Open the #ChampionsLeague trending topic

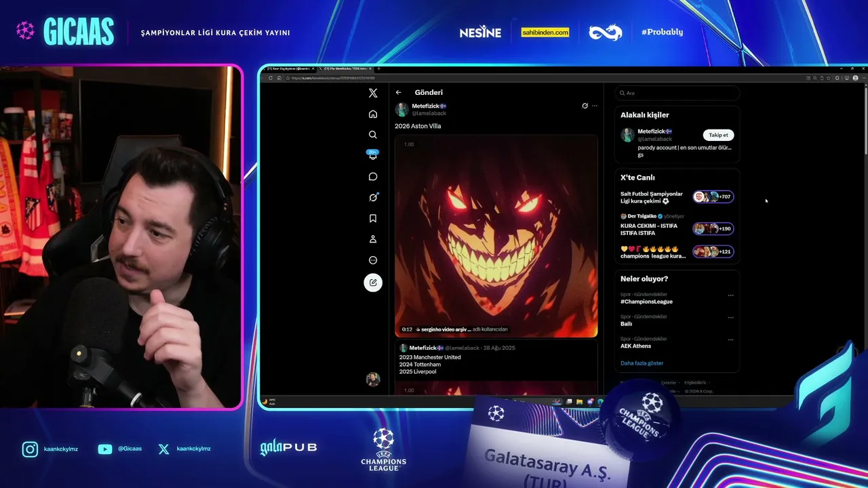pyautogui.click(x=646, y=302)
